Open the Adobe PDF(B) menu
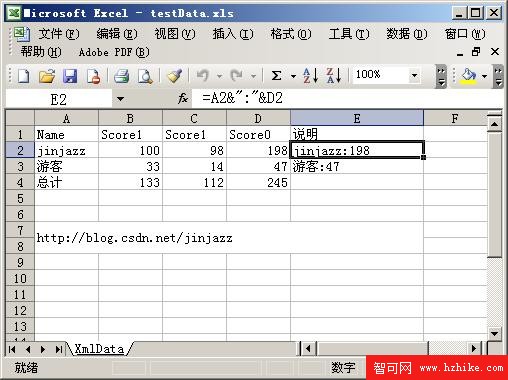 point(114,52)
